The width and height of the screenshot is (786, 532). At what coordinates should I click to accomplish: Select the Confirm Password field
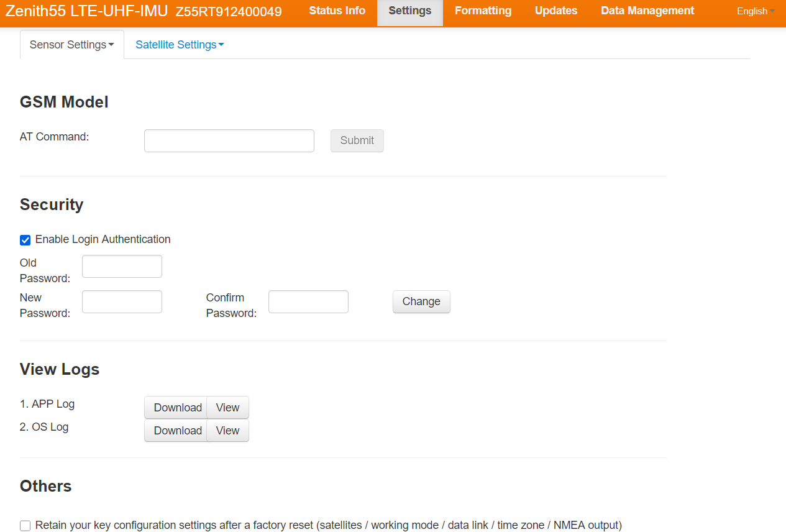click(x=308, y=302)
